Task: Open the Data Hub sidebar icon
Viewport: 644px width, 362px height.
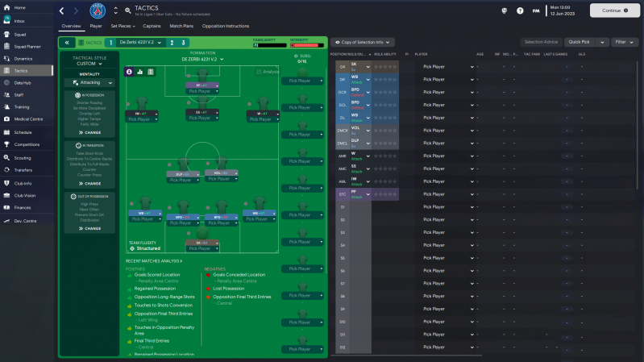Action: tap(7, 82)
